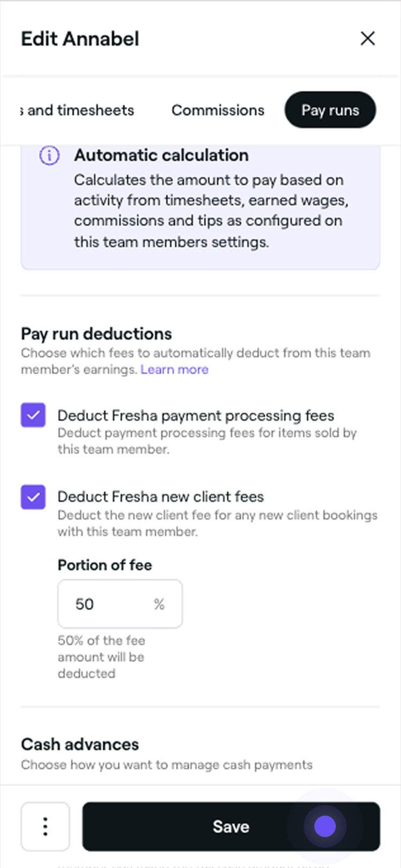Viewport: 401px width, 868px height.
Task: Follow the Learn more link
Action: click(174, 369)
